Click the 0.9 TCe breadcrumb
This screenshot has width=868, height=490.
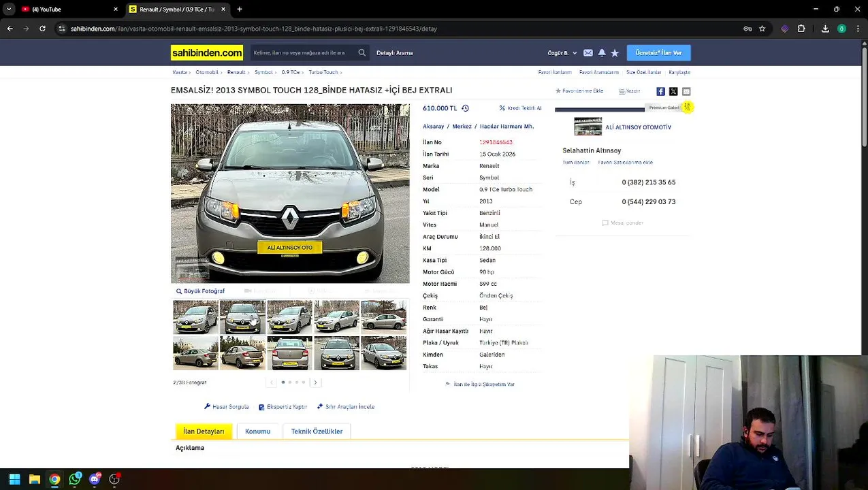pos(291,72)
